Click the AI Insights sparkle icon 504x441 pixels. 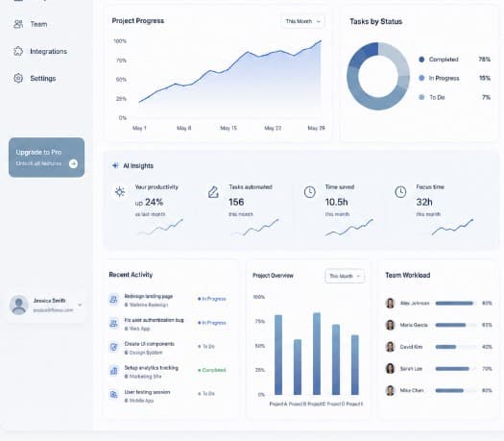click(115, 165)
